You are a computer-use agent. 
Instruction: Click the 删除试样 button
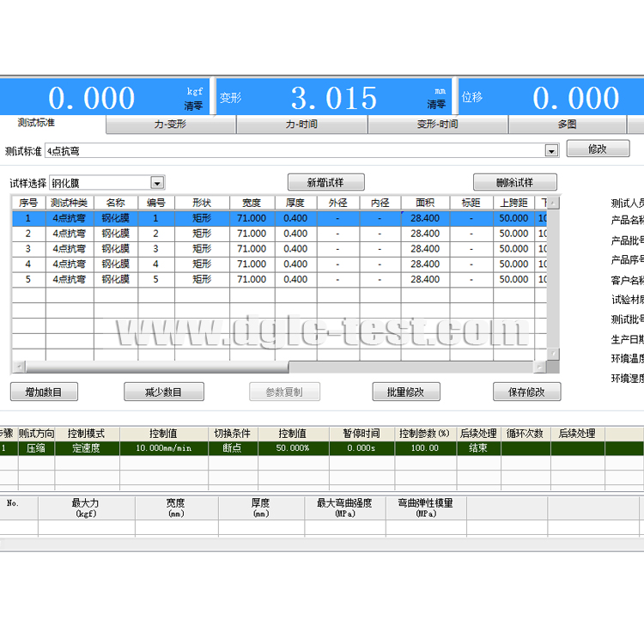click(514, 182)
